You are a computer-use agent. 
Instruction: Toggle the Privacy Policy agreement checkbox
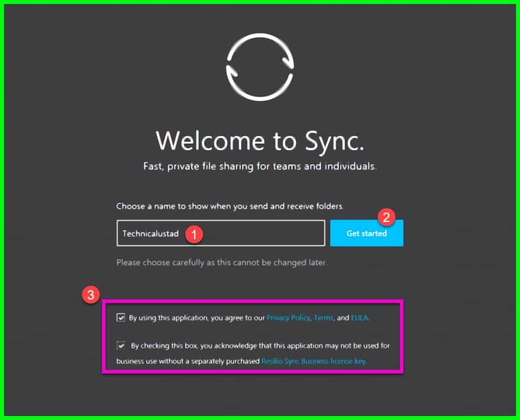[x=121, y=318]
